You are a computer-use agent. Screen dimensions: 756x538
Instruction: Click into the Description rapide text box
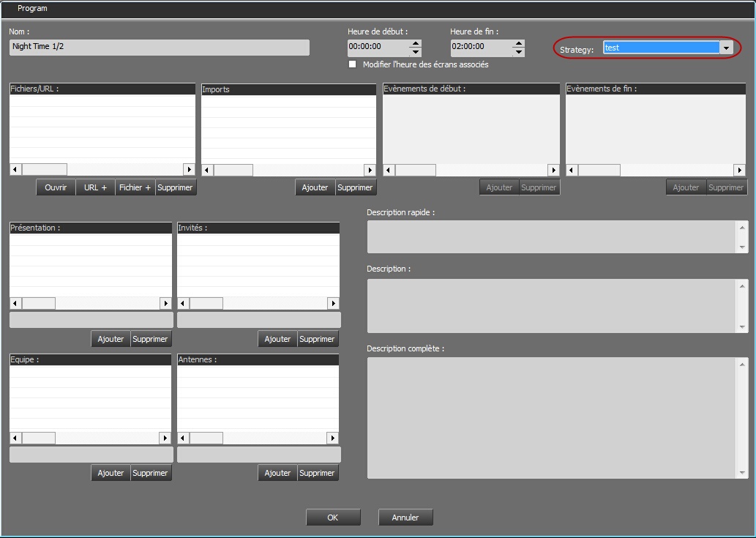tap(552, 237)
